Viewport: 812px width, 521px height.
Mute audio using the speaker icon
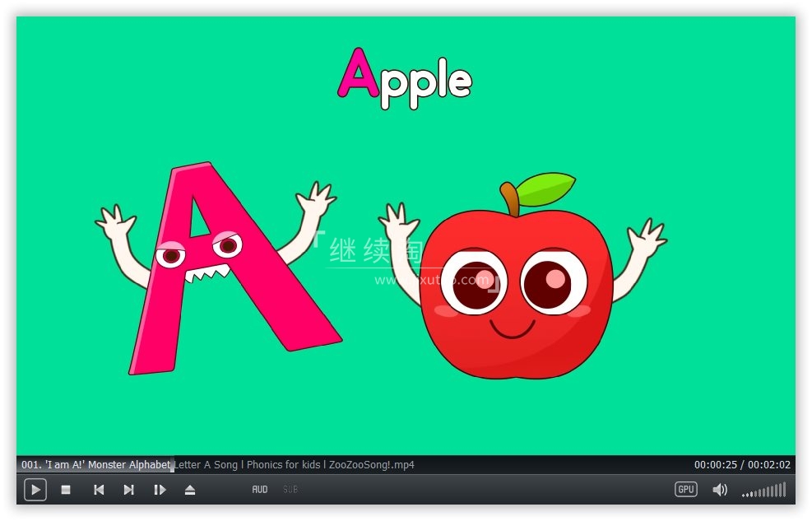(720, 490)
